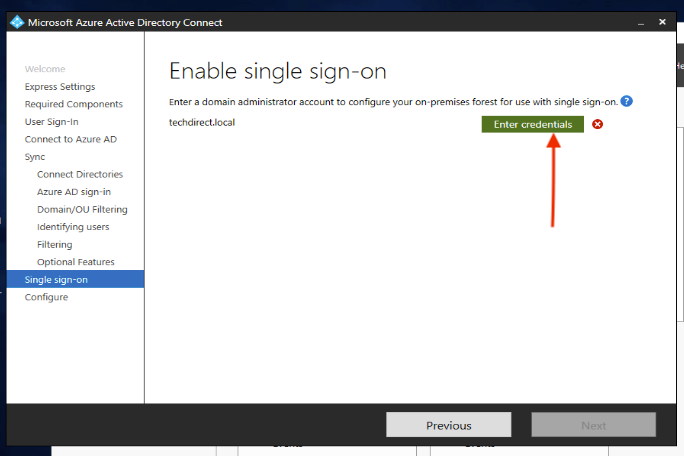Select Azure AD sign-in sub-step

(74, 192)
